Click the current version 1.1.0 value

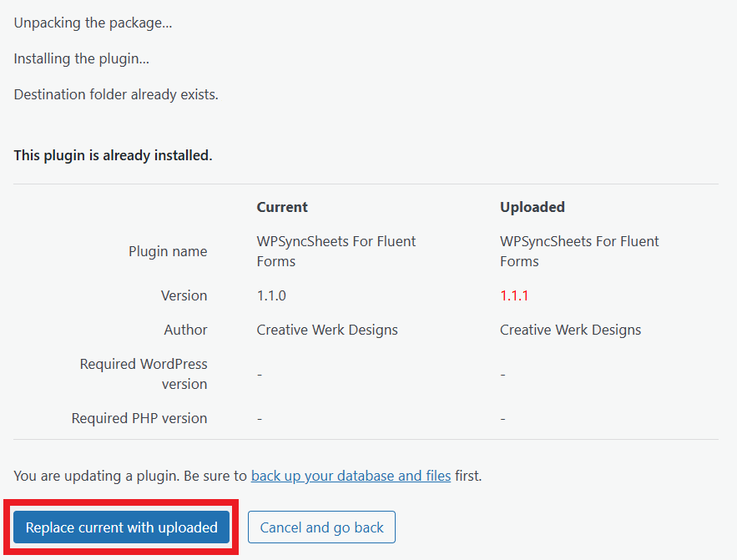pyautogui.click(x=271, y=295)
